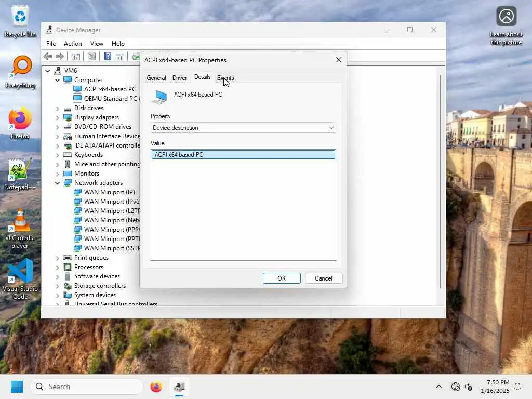Image resolution: width=532 pixels, height=399 pixels.
Task: Click the computer icon in Properties dialog
Action: point(159,97)
